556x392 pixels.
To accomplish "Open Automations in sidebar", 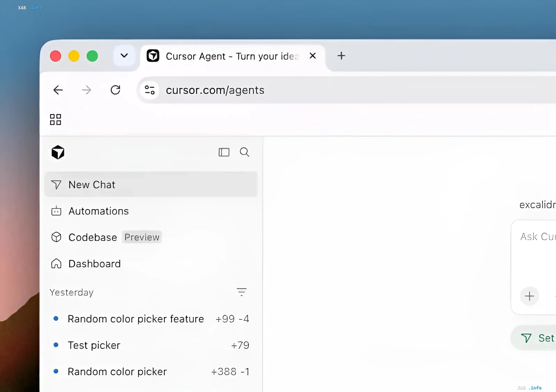I will point(151,211).
